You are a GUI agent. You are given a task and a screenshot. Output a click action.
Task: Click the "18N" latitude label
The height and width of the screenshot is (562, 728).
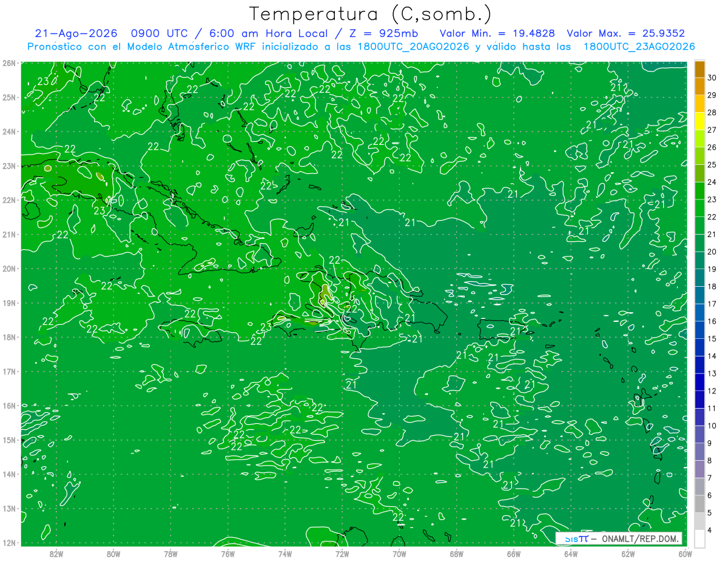tap(8, 337)
